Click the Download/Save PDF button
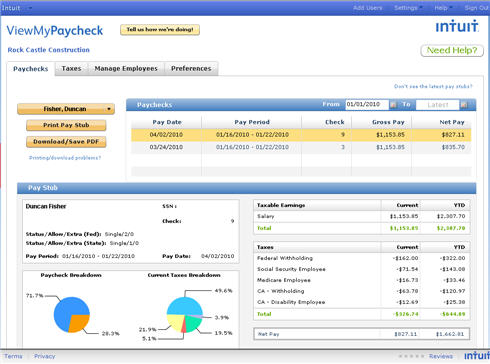The width and height of the screenshot is (490, 364). [x=66, y=142]
